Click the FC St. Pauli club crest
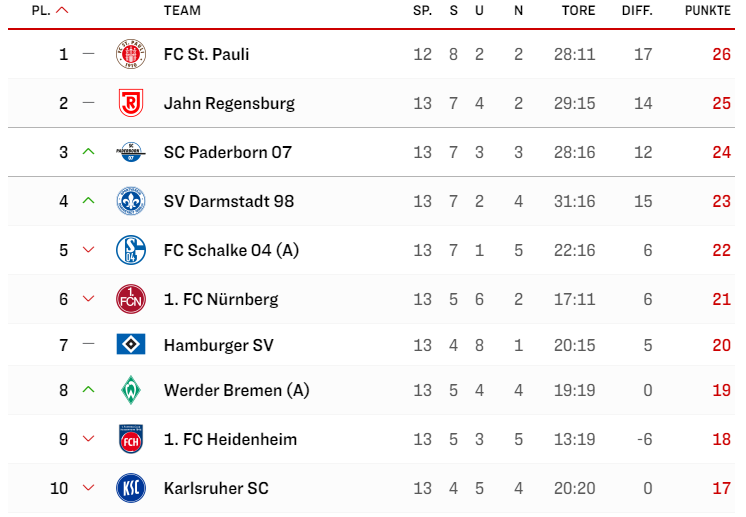Screen dimensions: 746x517 tap(131, 54)
